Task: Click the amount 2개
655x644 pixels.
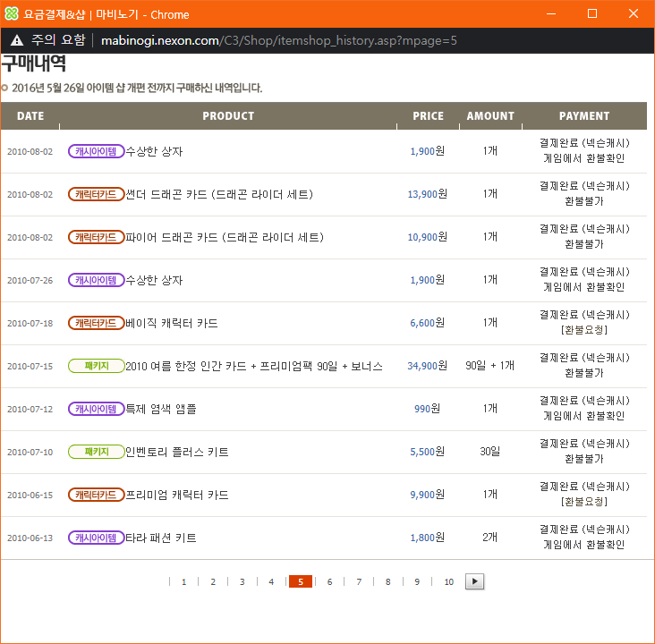Action: pos(490,538)
